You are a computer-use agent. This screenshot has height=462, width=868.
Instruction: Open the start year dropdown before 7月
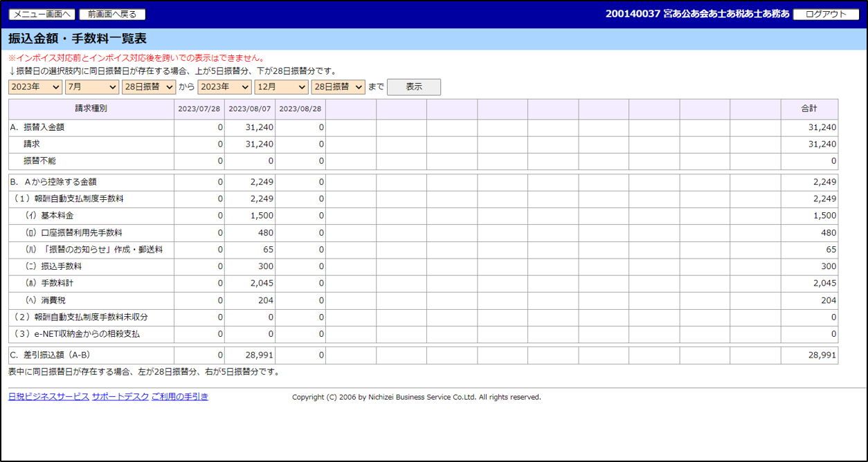35,87
